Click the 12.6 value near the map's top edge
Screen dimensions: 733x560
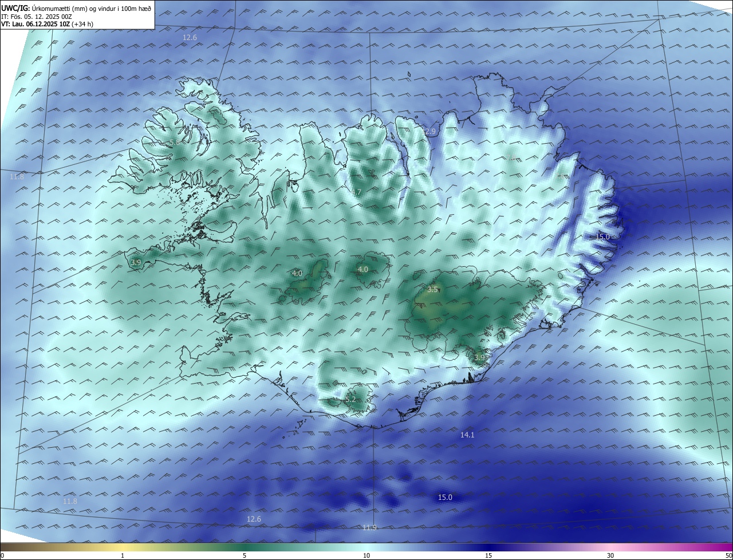tap(190, 38)
